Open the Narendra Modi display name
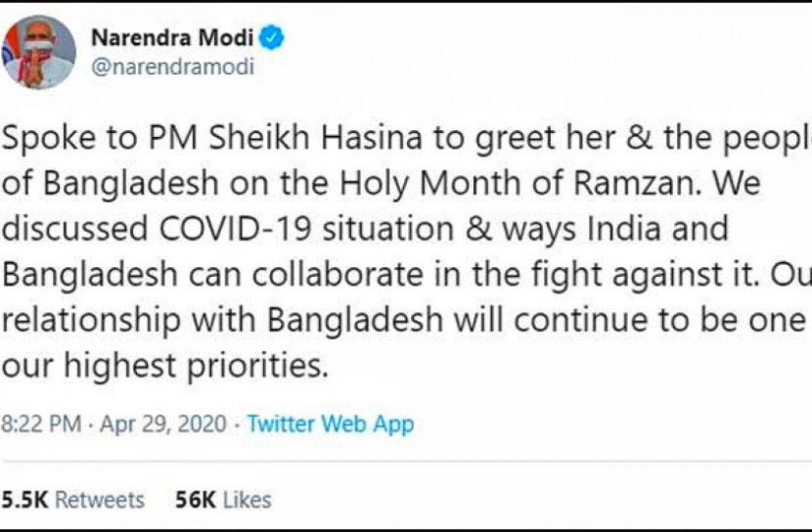 [174, 39]
